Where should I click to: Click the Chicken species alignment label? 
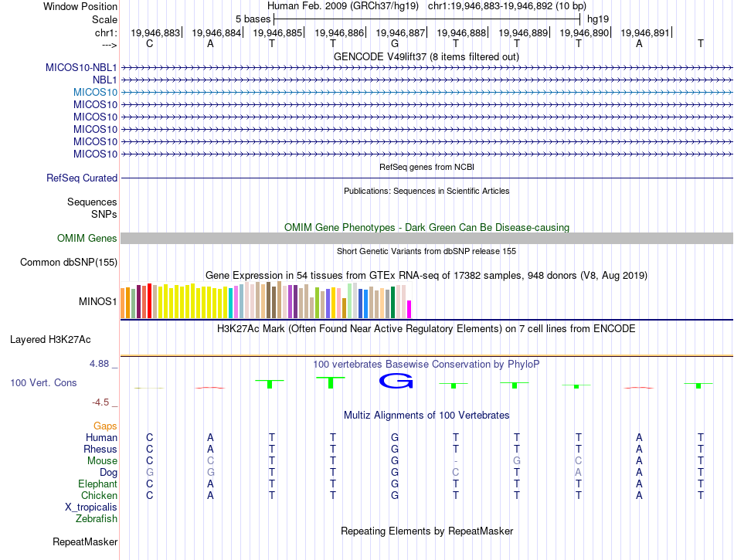pyautogui.click(x=99, y=495)
